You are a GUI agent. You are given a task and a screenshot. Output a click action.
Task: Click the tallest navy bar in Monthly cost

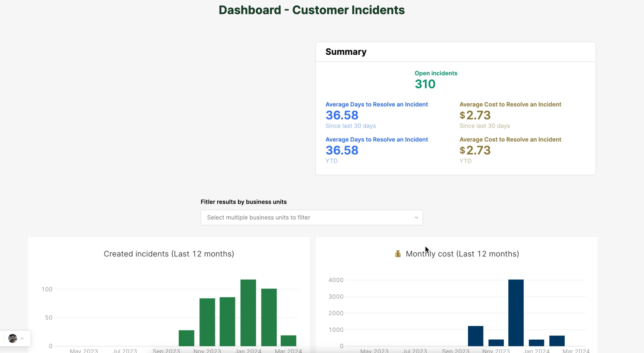click(x=516, y=312)
